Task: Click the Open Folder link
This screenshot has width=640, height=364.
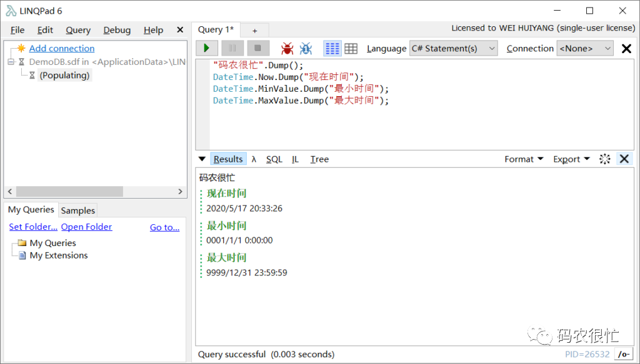Action: (x=86, y=227)
